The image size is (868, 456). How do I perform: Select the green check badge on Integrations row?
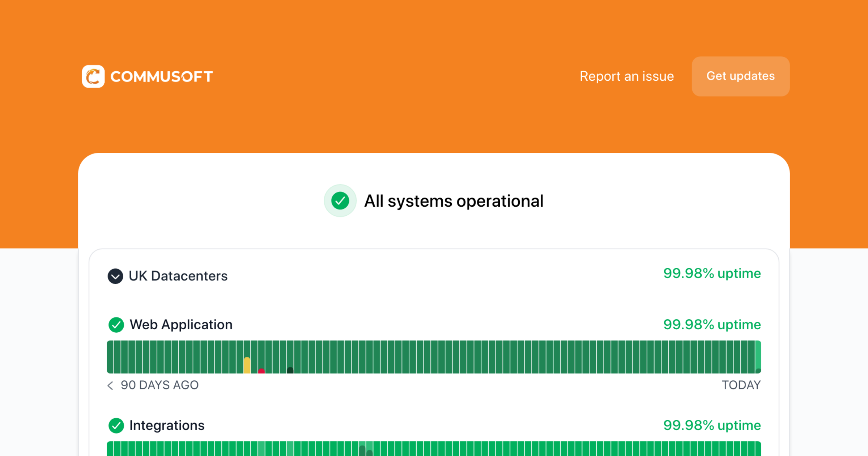(x=116, y=426)
